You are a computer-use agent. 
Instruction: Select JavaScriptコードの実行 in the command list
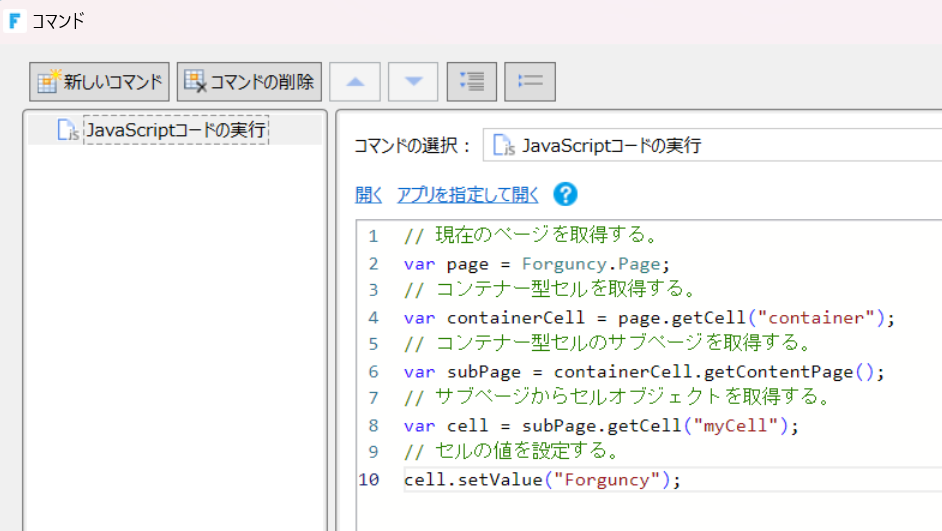click(175, 130)
